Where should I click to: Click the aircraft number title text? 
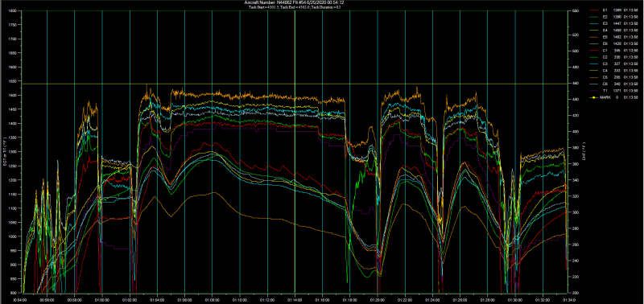294,2
